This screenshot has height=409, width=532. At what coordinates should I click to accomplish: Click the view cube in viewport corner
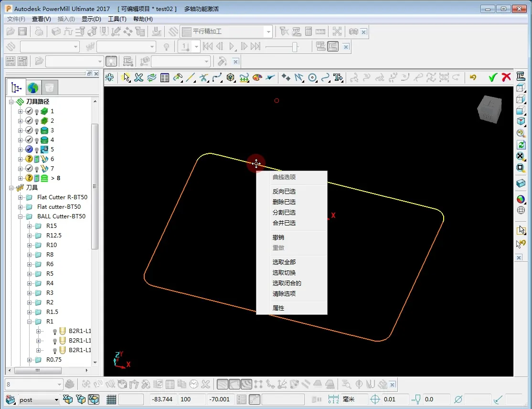tap(489, 108)
